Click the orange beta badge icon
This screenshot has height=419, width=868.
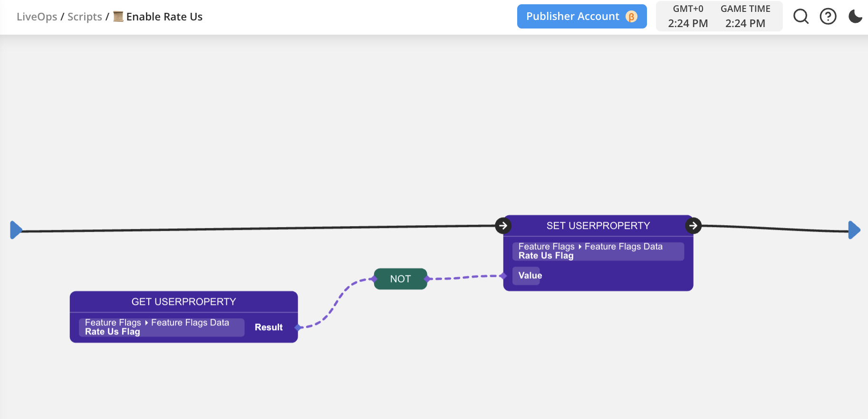coord(631,17)
